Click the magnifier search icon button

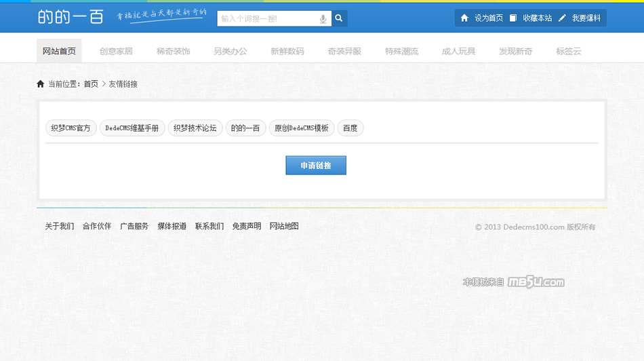point(340,18)
